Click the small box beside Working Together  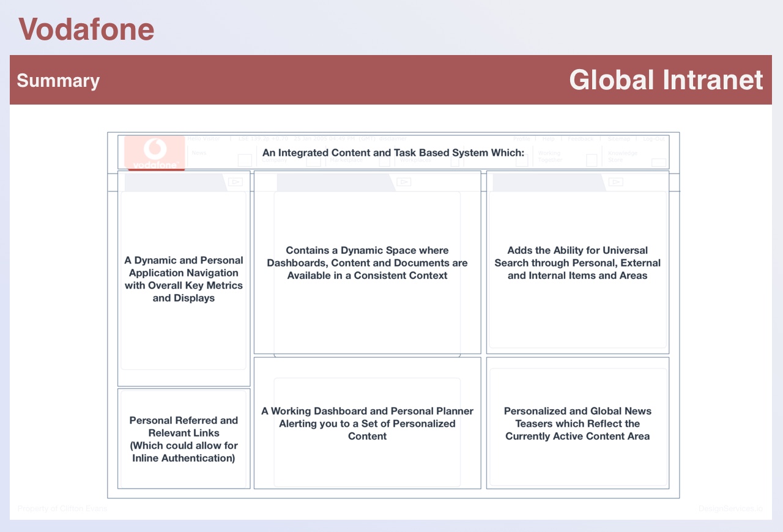[592, 160]
